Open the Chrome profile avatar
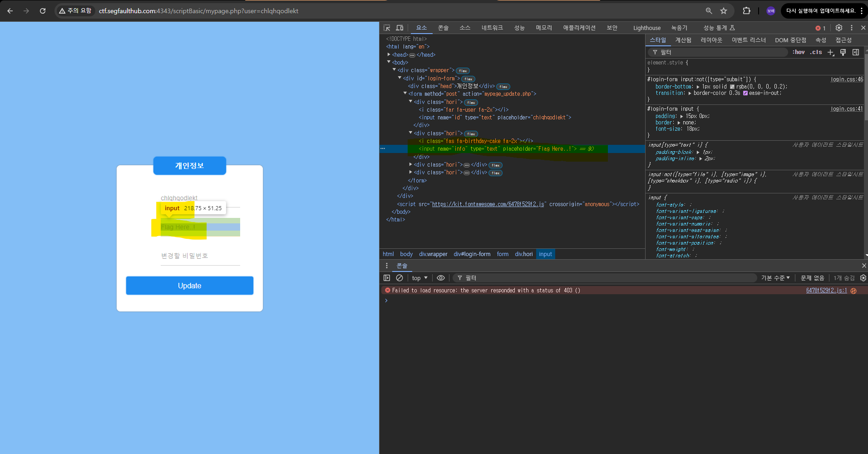Screen dimensions: 868x454 click(x=771, y=11)
